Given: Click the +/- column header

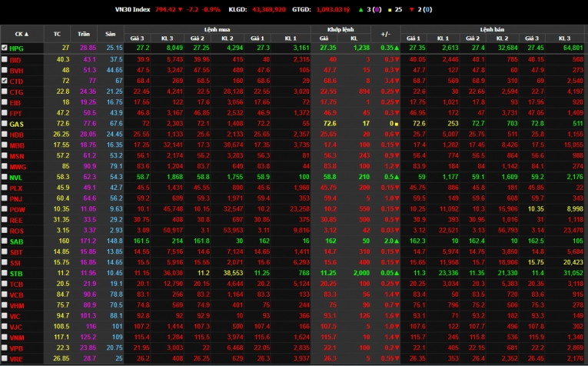Looking at the screenshot, I should [x=386, y=34].
